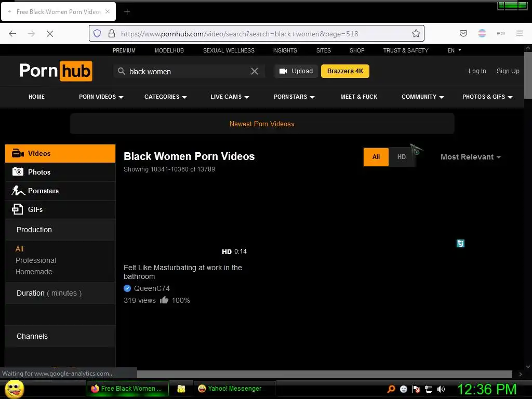This screenshot has height=399, width=532.
Task: Open Insights in the top bar
Action: pos(285,50)
